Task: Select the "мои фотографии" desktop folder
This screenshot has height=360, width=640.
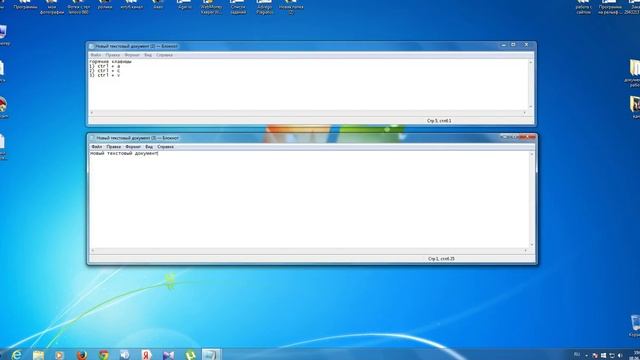Action: (x=52, y=7)
